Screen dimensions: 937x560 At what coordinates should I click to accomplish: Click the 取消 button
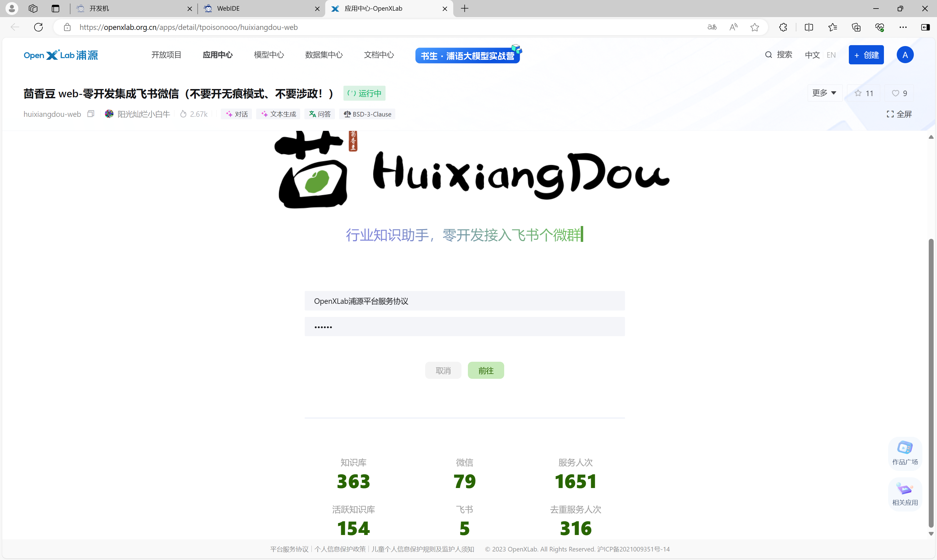pyautogui.click(x=443, y=371)
